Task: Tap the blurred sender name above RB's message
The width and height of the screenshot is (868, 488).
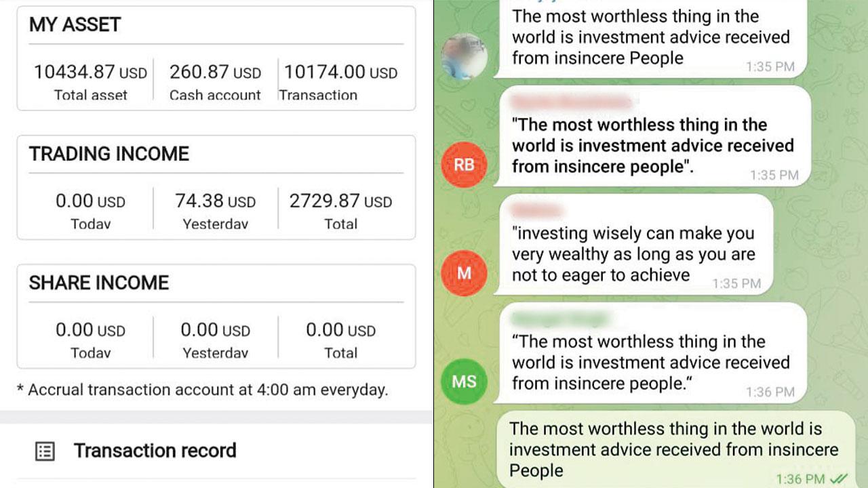Action: (571, 103)
